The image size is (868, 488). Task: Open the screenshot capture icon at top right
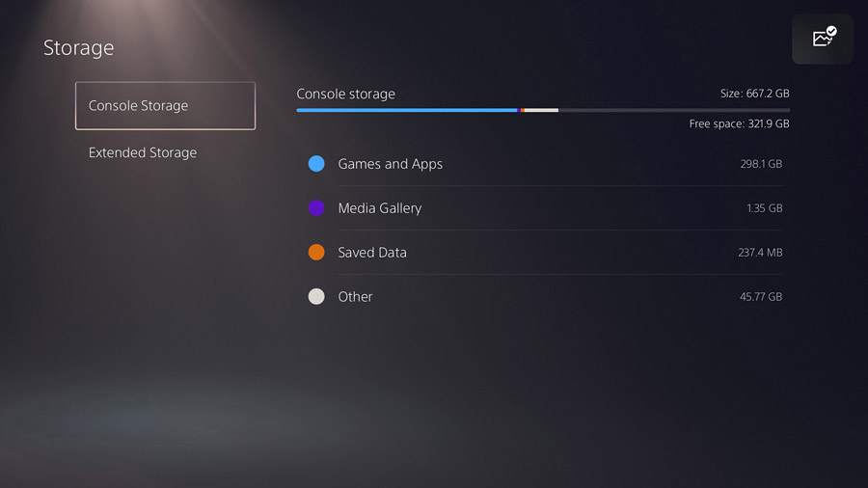pyautogui.click(x=823, y=39)
